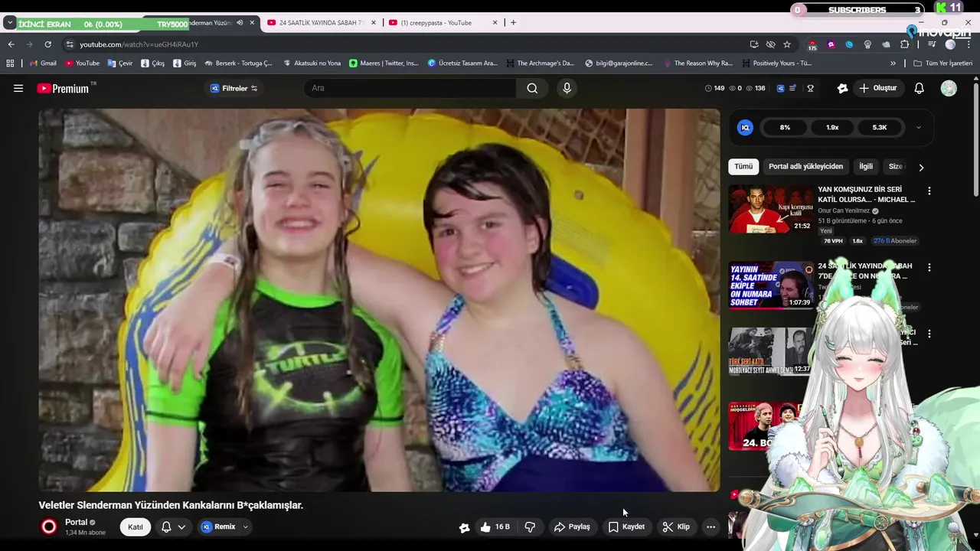Image resolution: width=980 pixels, height=551 pixels.
Task: Open the Çevir bookmark
Action: coord(120,64)
